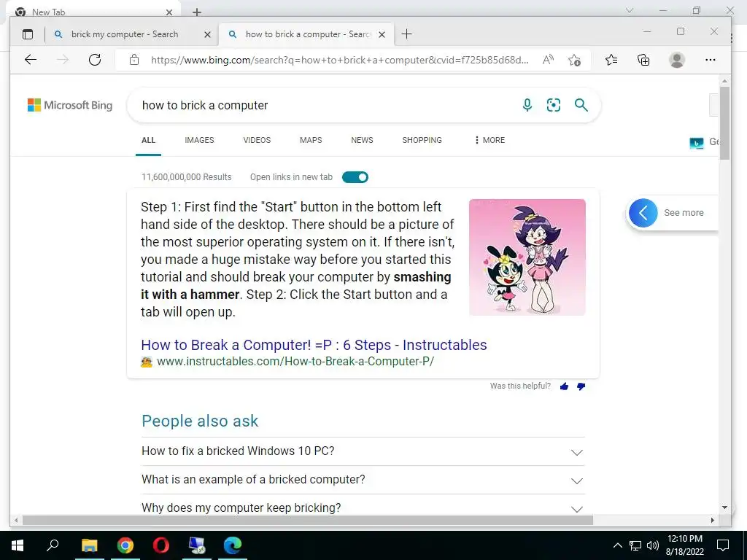
Task: Open the MORE search categories menu
Action: 489,140
